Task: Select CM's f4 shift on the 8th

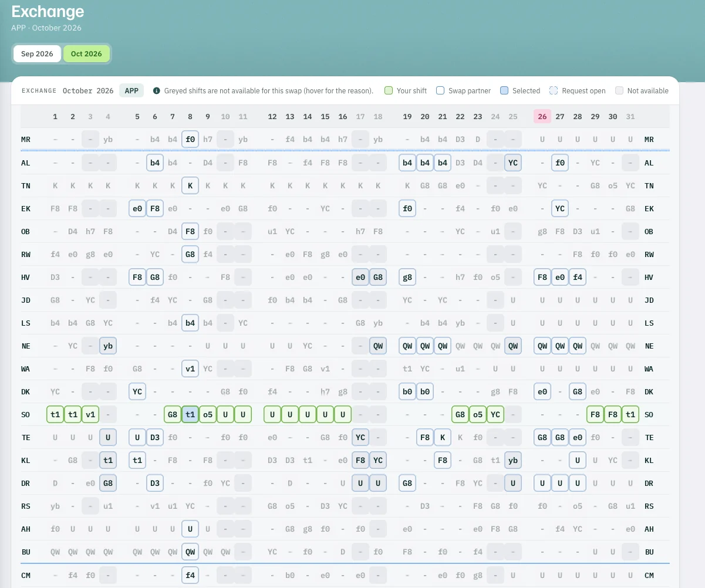Action: tap(190, 575)
